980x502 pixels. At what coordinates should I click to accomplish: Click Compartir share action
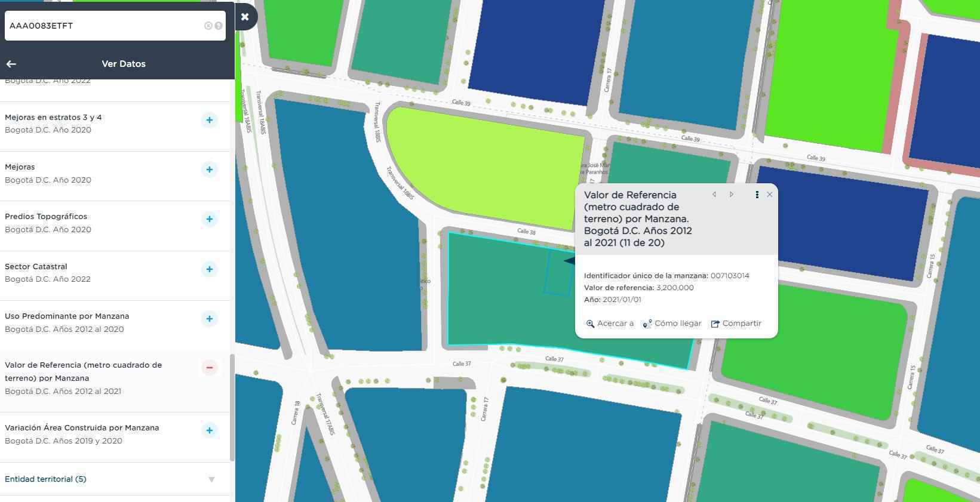[x=736, y=324]
